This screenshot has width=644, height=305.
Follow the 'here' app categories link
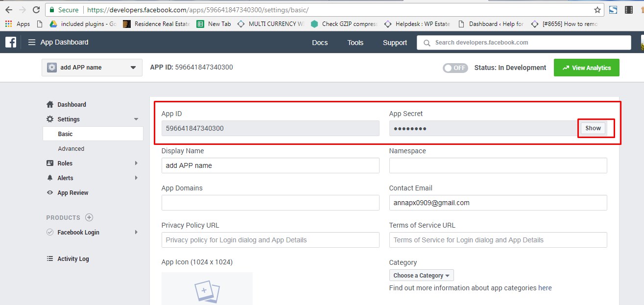tap(545, 288)
